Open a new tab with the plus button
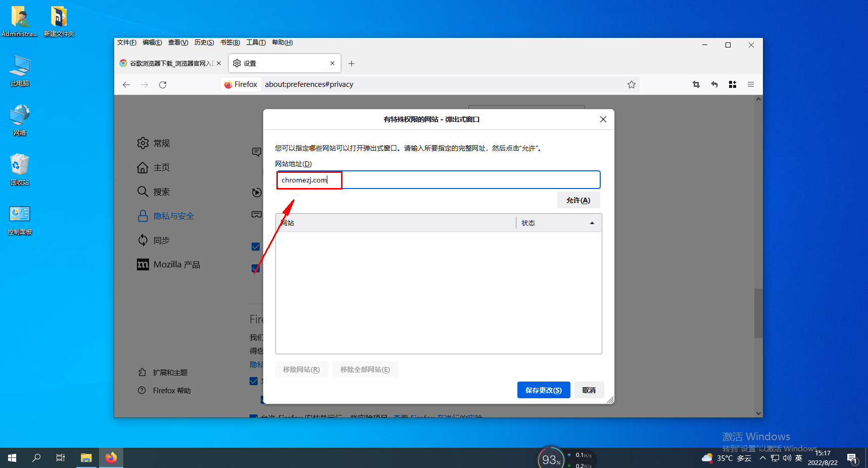 point(352,63)
